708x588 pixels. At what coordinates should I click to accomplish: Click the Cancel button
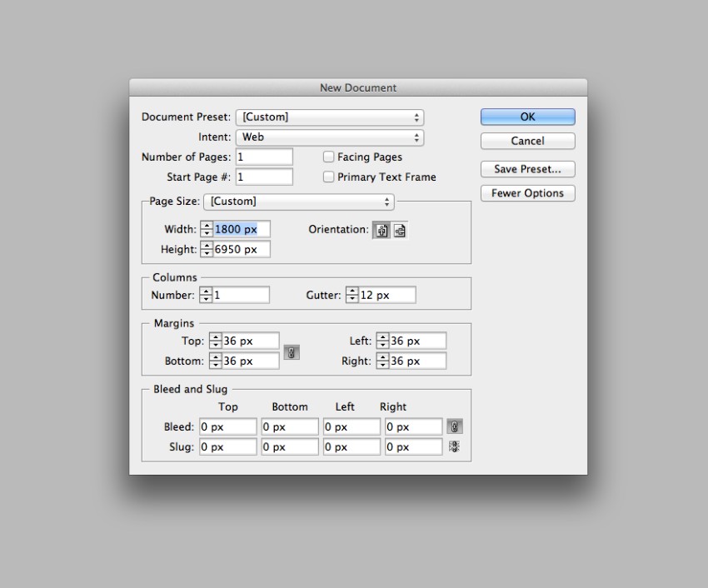click(x=528, y=141)
